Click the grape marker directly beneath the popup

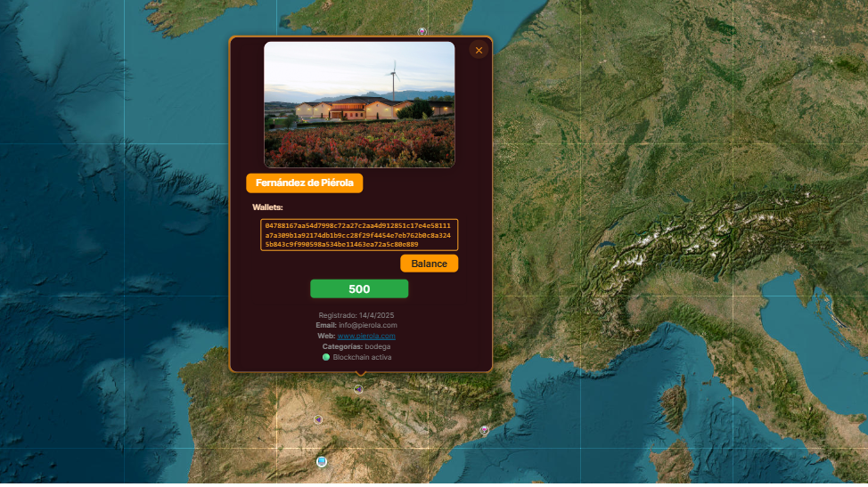359,389
